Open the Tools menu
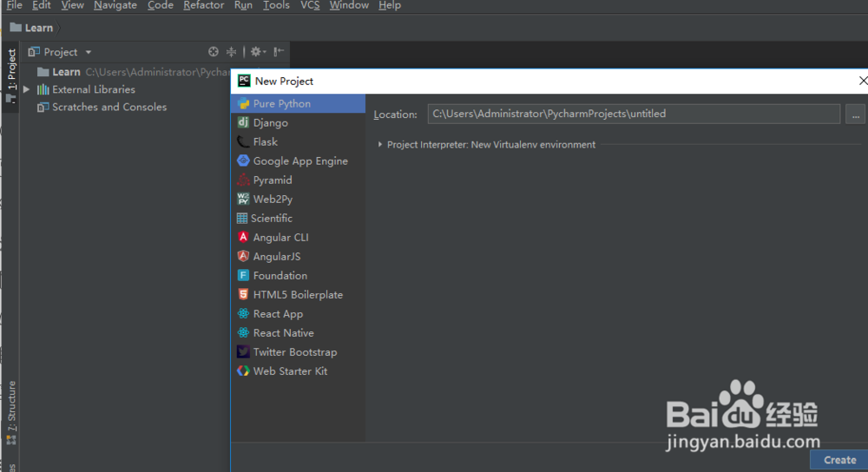This screenshot has height=472, width=868. pos(276,5)
